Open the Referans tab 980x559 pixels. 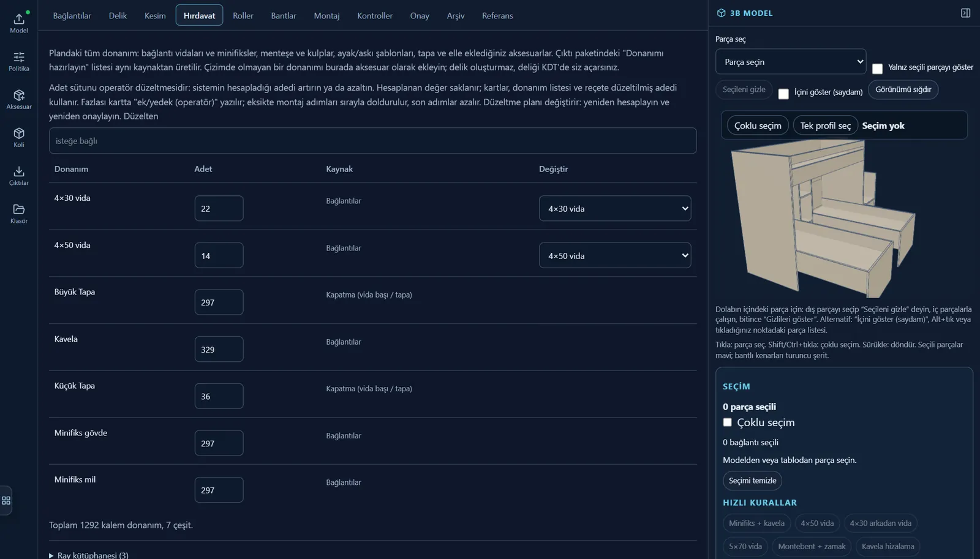(x=497, y=15)
